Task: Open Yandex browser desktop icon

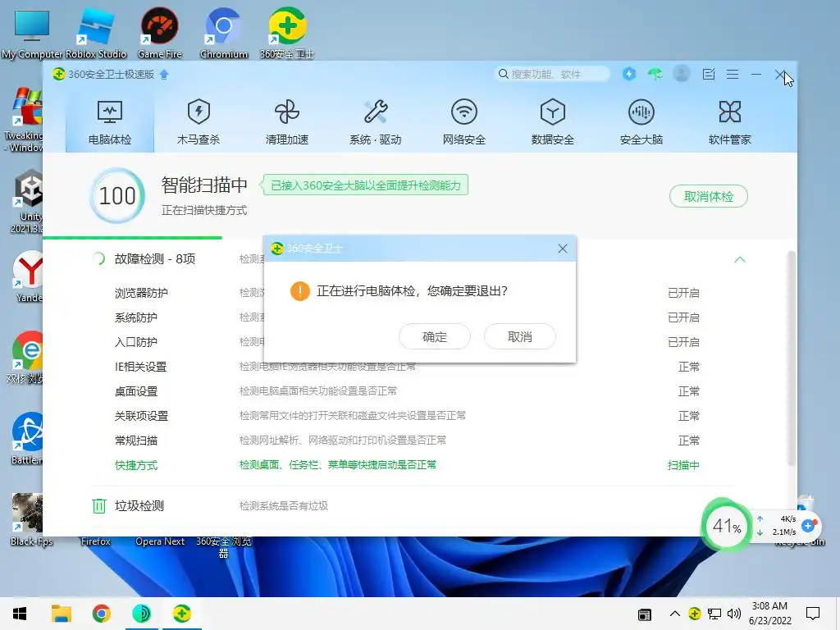Action: [28, 276]
